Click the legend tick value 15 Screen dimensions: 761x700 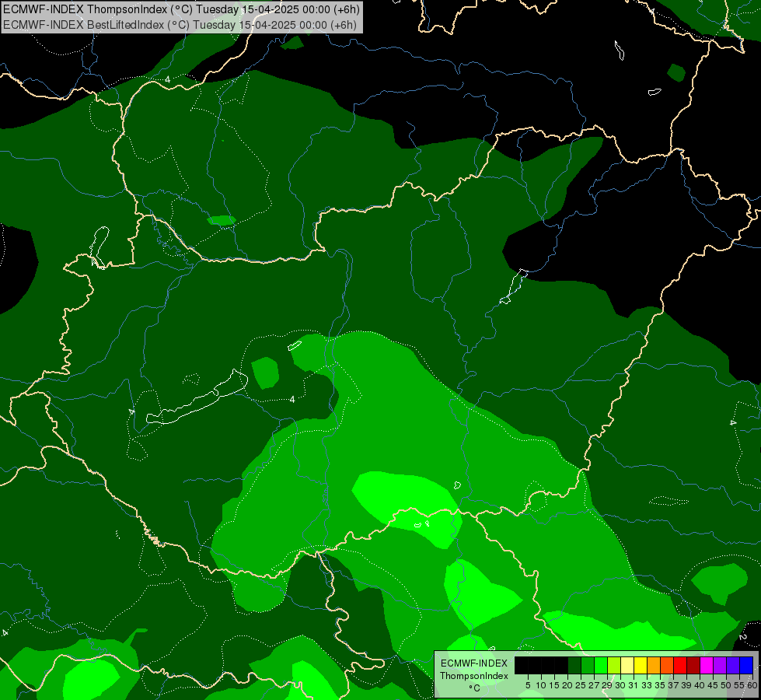[x=554, y=685]
